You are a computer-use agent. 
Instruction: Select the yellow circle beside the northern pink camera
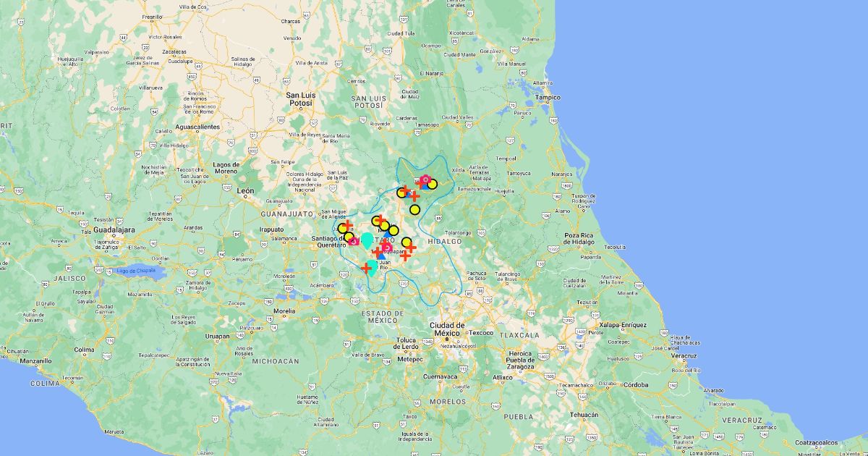coord(432,184)
